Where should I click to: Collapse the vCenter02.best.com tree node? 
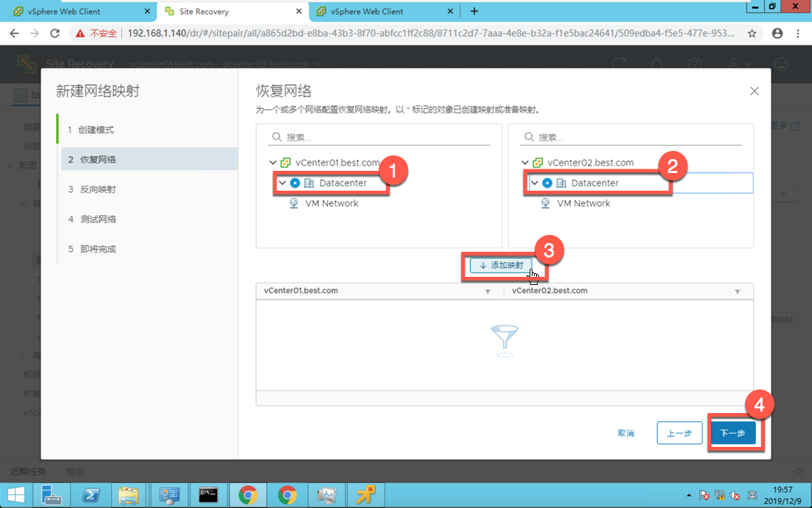click(524, 163)
